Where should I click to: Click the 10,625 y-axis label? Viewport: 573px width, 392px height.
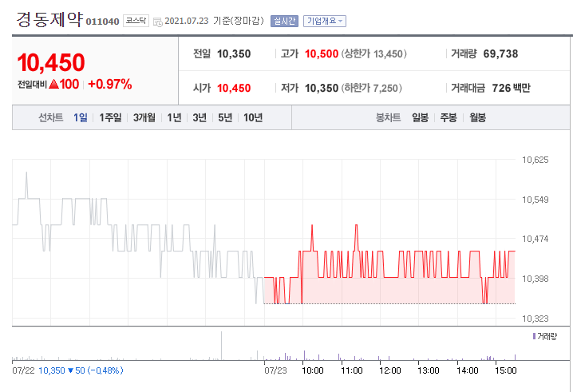pyautogui.click(x=535, y=160)
